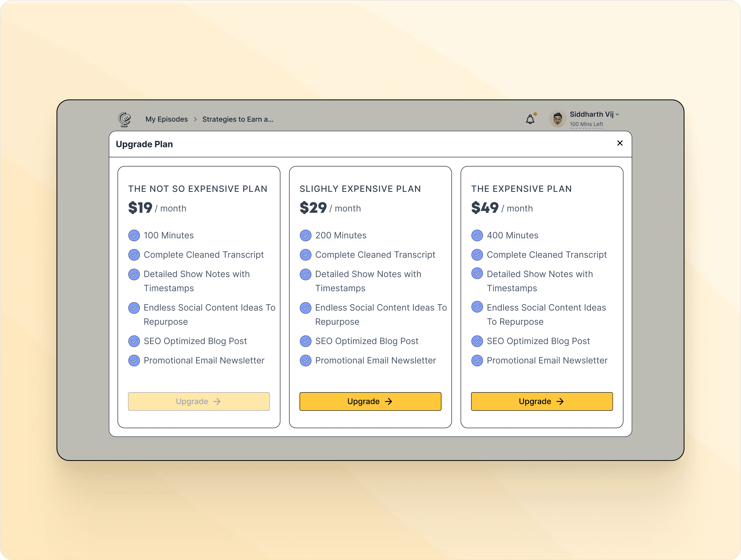Open the 'Strategies to Earn a...' breadcrumb item
Viewport: 741px width, 560px height.
click(238, 119)
